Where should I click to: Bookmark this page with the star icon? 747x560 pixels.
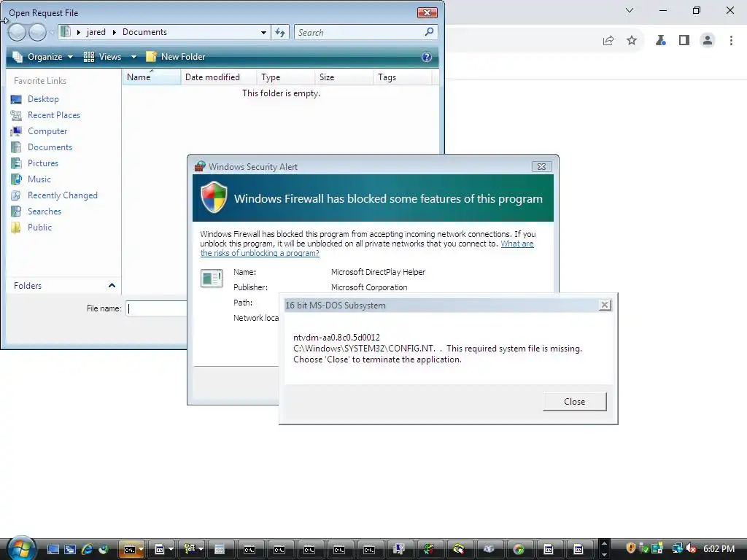point(632,41)
